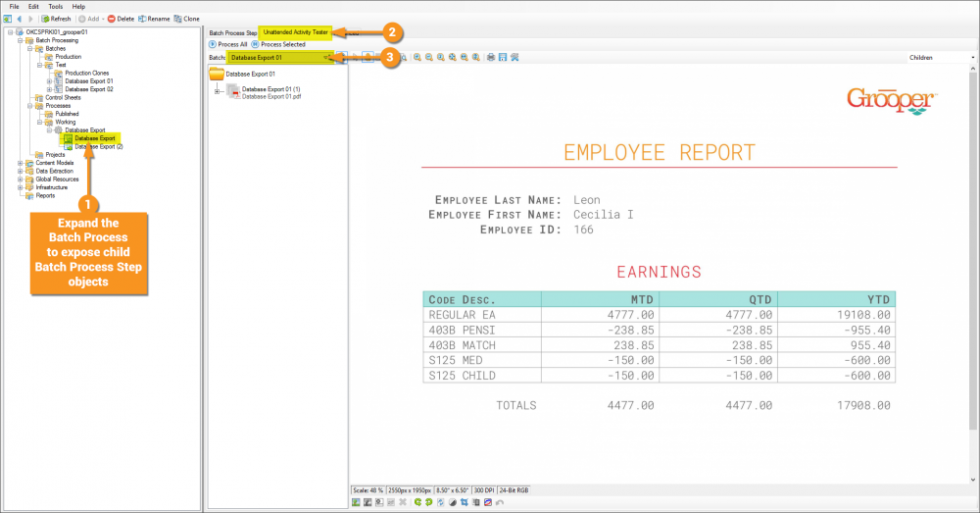The image size is (980, 513).
Task: Click the document viewer vertical scrollbar
Action: (973, 276)
